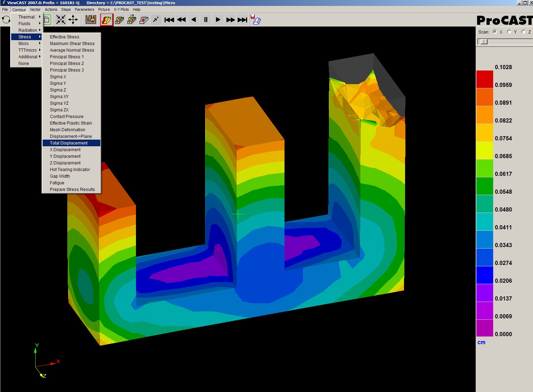Rewind fast through the steps
The height and width of the screenshot is (392, 533).
(181, 20)
